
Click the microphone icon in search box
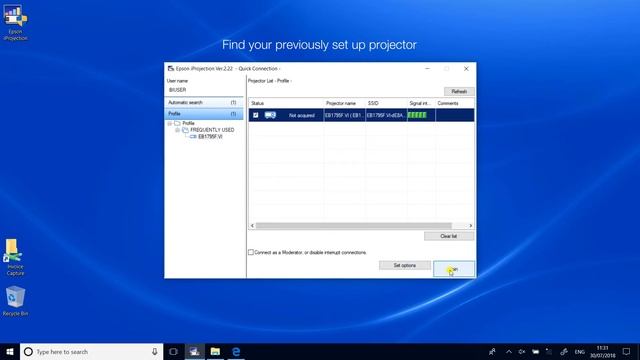click(155, 351)
